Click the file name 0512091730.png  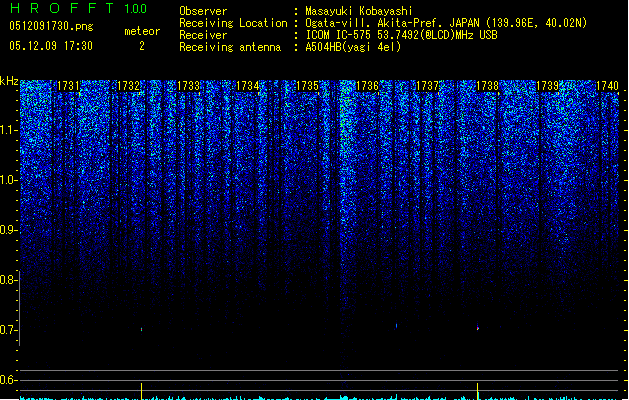click(x=51, y=26)
